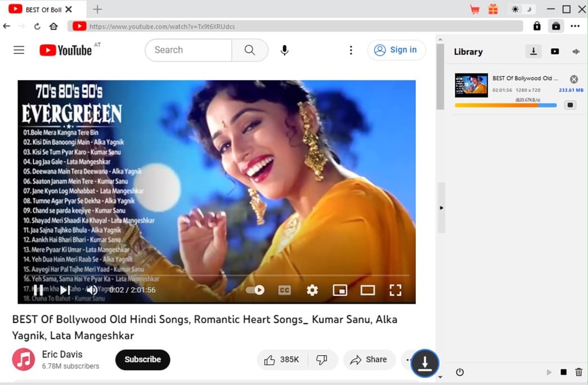Collapse the Library side panel arrow
Viewport: 588px width, 385px height.
441,208
